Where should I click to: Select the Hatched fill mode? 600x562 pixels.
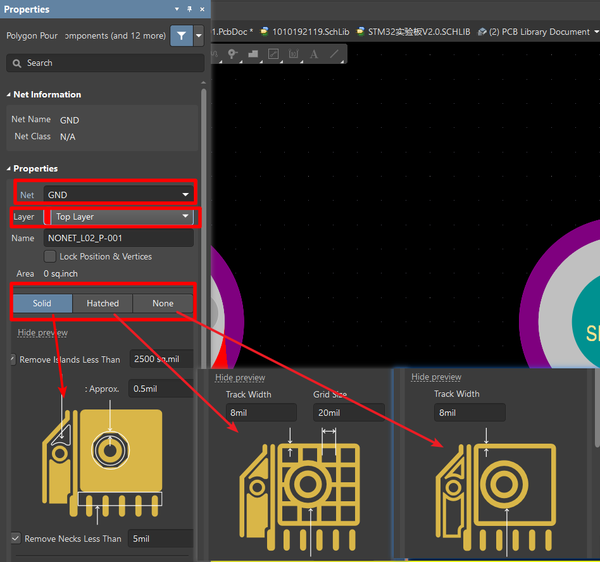103,303
